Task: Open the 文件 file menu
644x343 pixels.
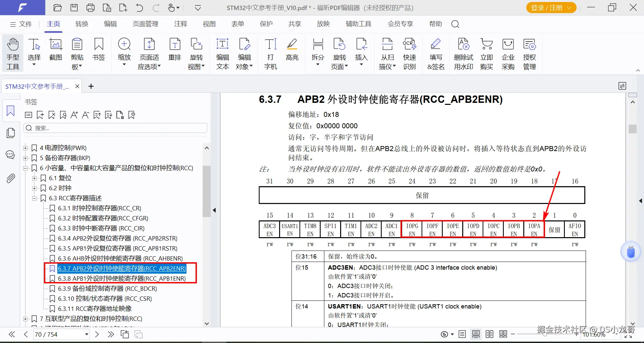Action: pos(21,24)
